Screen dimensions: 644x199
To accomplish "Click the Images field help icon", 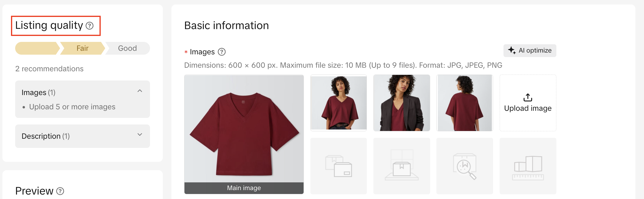I will tap(222, 52).
